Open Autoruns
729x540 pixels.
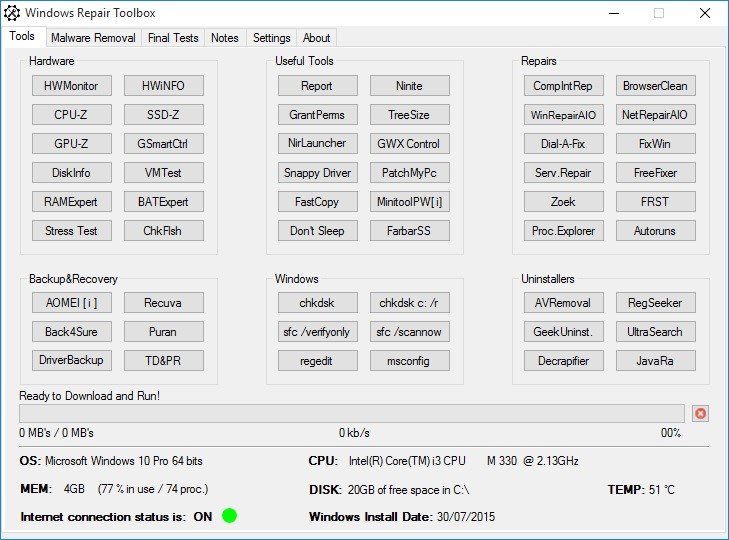tap(656, 231)
